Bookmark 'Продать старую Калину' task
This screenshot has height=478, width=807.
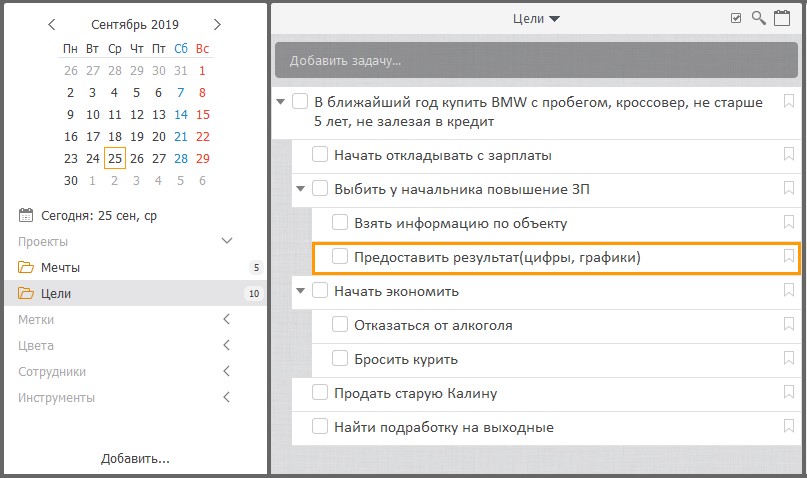788,392
